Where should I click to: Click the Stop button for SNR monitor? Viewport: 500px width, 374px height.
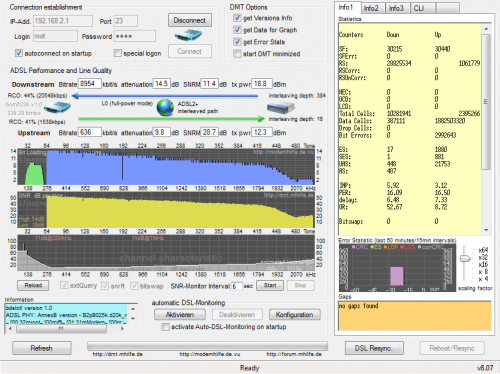300,285
